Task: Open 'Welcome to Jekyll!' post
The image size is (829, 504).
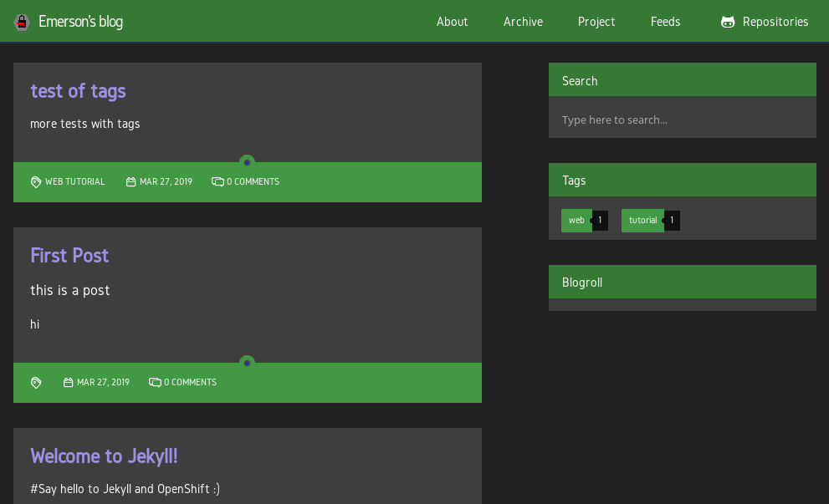Action: pyautogui.click(x=104, y=456)
